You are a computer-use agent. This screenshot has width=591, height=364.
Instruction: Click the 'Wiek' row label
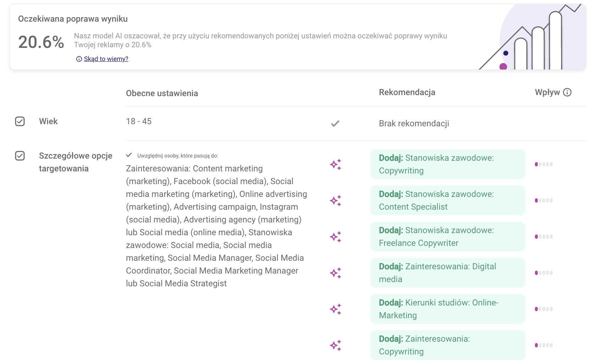coord(48,121)
